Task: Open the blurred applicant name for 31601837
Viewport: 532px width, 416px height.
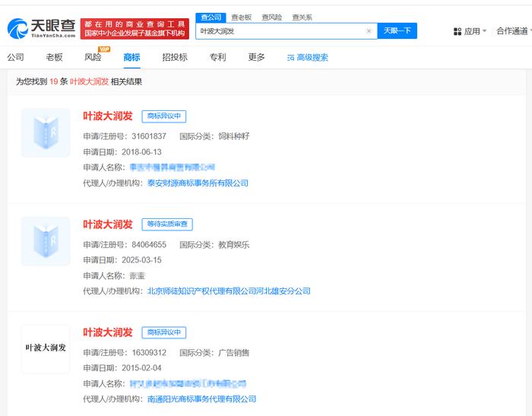Action: (173, 167)
